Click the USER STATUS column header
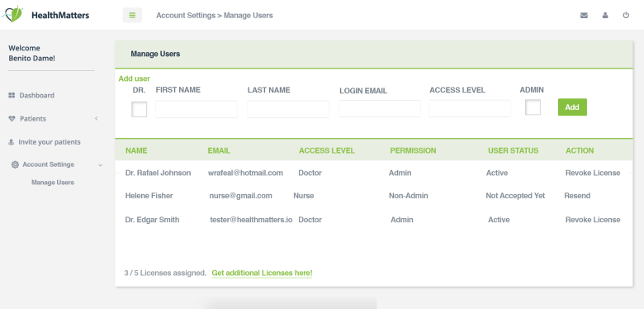The height and width of the screenshot is (309, 644). click(x=513, y=151)
